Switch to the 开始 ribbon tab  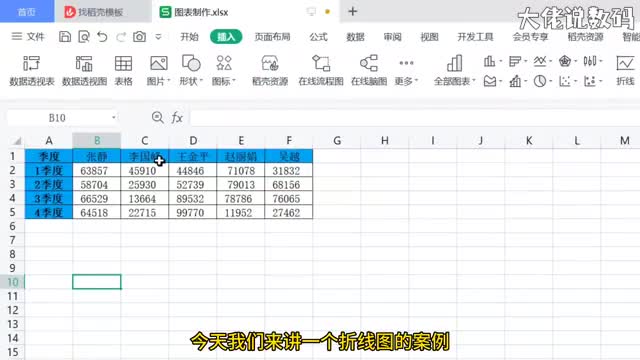click(x=189, y=37)
